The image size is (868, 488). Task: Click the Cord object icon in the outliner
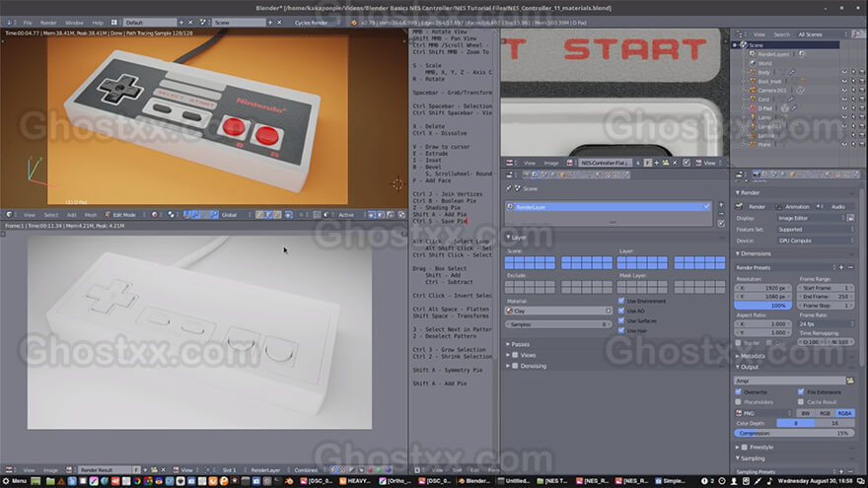[753, 99]
